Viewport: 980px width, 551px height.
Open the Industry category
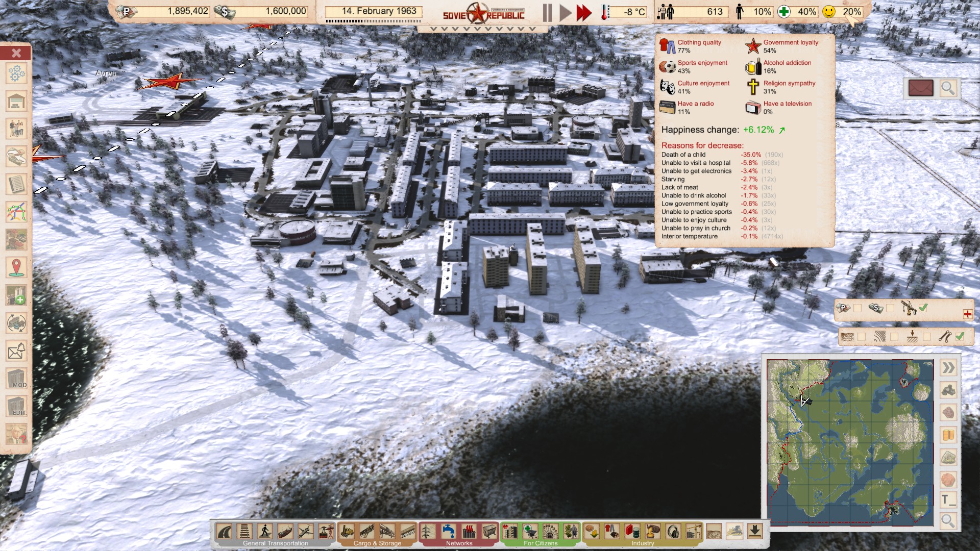[643, 543]
